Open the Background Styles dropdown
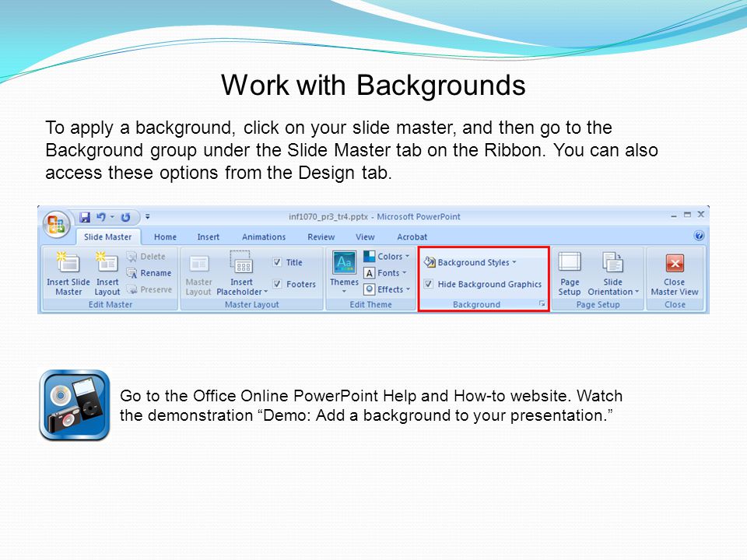The height and width of the screenshot is (560, 747). pos(470,262)
